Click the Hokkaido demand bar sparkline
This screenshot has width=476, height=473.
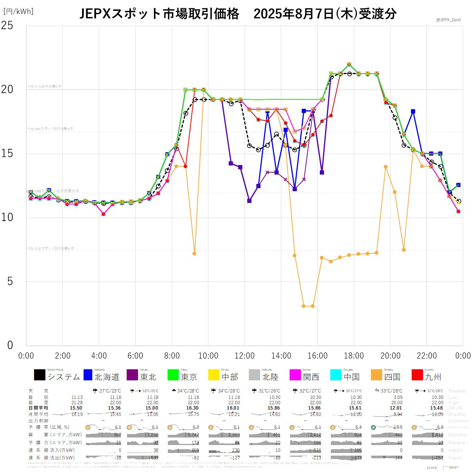[103, 435]
